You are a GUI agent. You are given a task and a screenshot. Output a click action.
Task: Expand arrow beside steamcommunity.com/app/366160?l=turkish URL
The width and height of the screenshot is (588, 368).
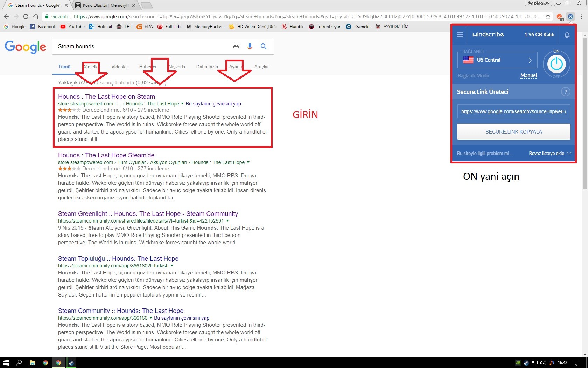(172, 266)
